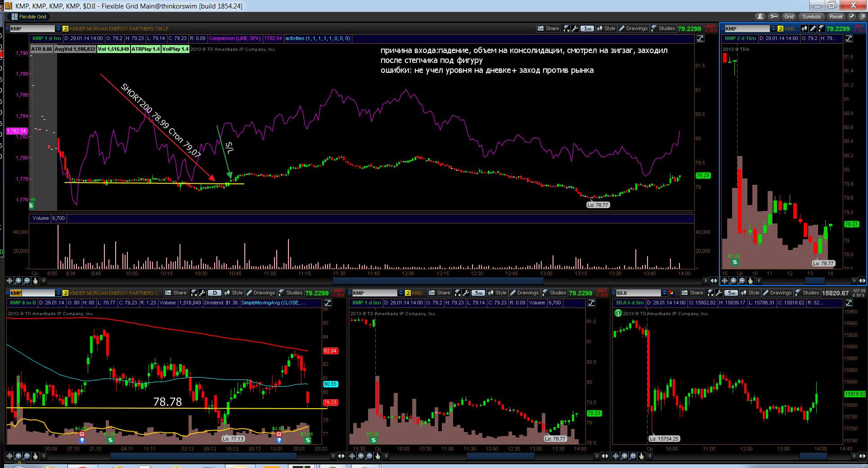Select the pan hand tool below main chart
The width and height of the screenshot is (868, 468).
pyautogui.click(x=36, y=281)
